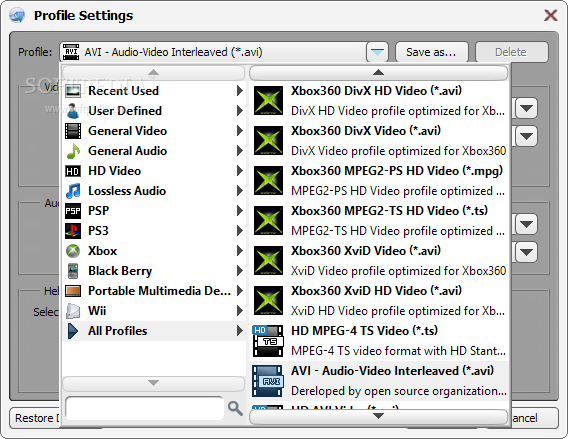This screenshot has width=568, height=439.
Task: Expand the Xbox submenu arrow
Action: [x=239, y=250]
